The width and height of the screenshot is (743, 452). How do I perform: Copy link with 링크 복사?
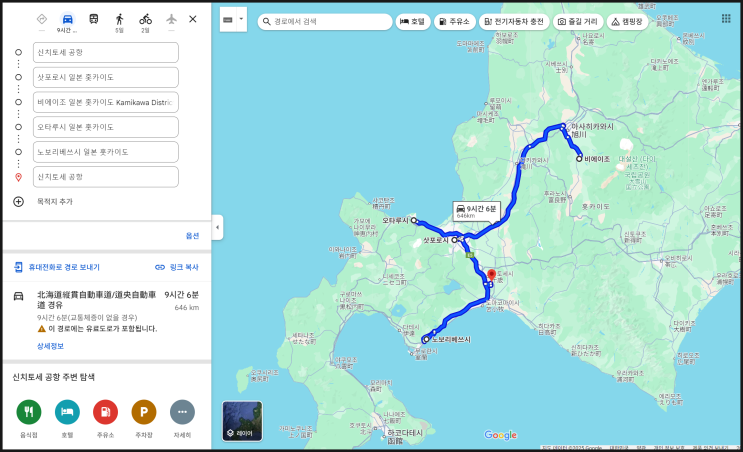click(177, 267)
